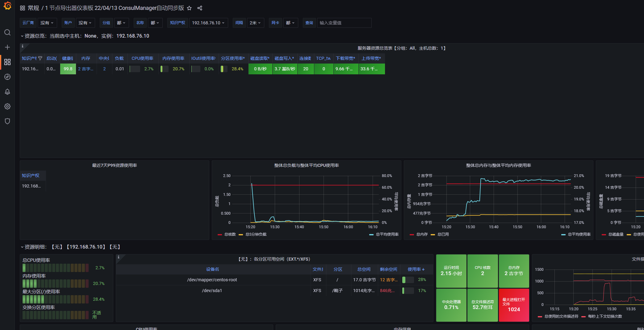Click the 99.8 health score cell

(x=68, y=69)
